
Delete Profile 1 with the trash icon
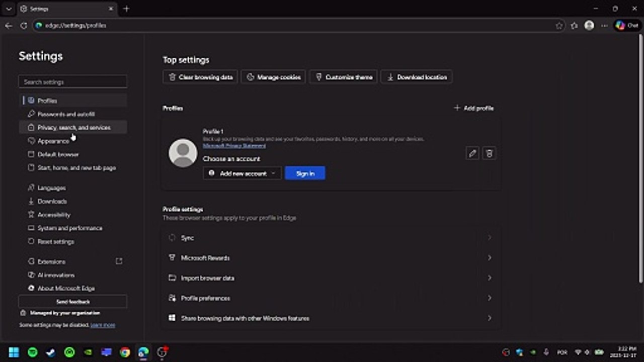(489, 153)
